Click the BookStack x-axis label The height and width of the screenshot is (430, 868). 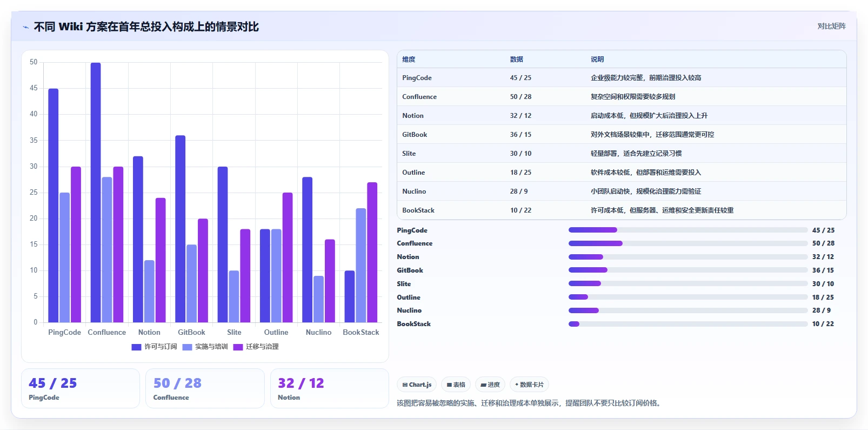[361, 333]
